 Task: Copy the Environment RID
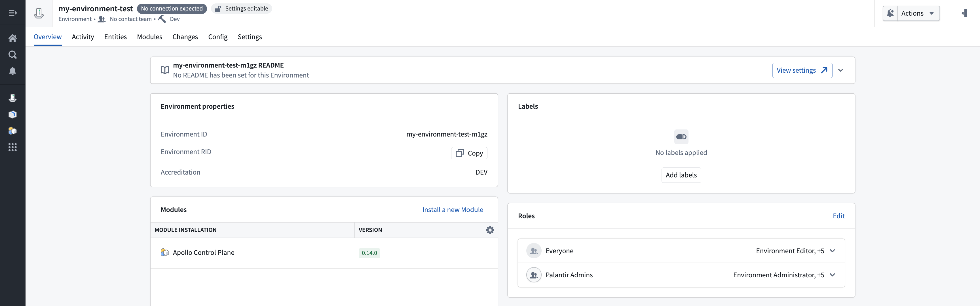click(469, 153)
